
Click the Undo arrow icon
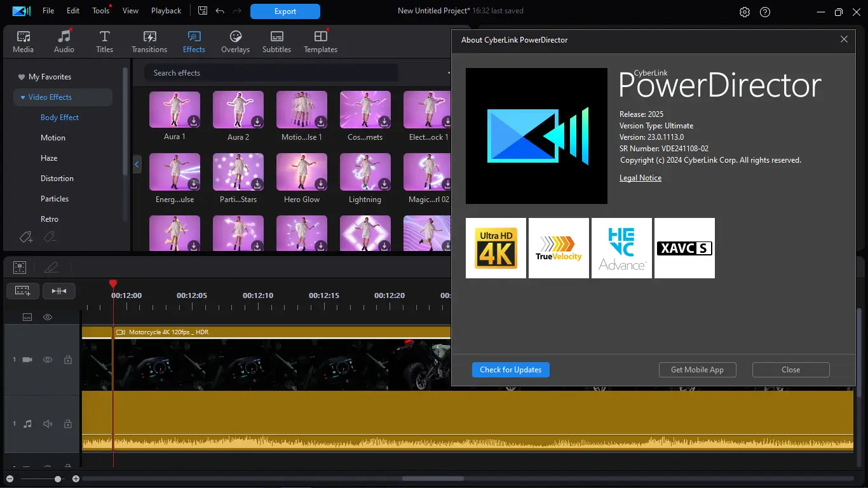click(220, 11)
